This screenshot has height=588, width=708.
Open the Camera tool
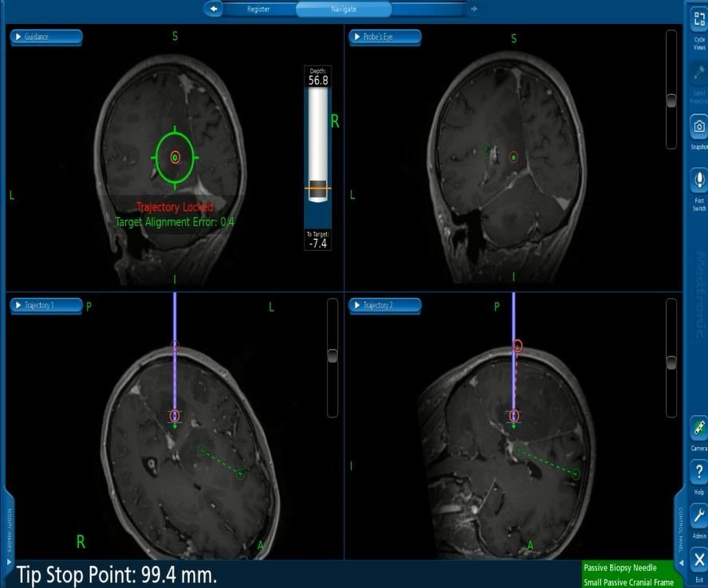pos(698,429)
